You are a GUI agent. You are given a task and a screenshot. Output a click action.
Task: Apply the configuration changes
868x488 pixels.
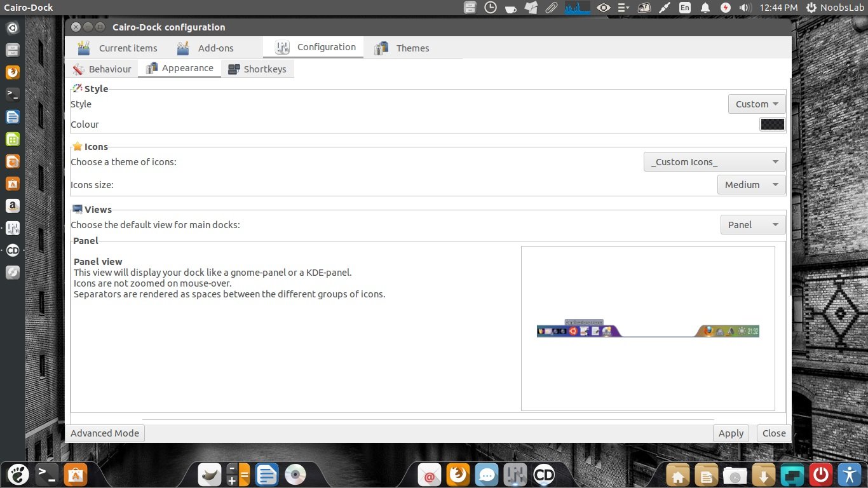click(731, 433)
